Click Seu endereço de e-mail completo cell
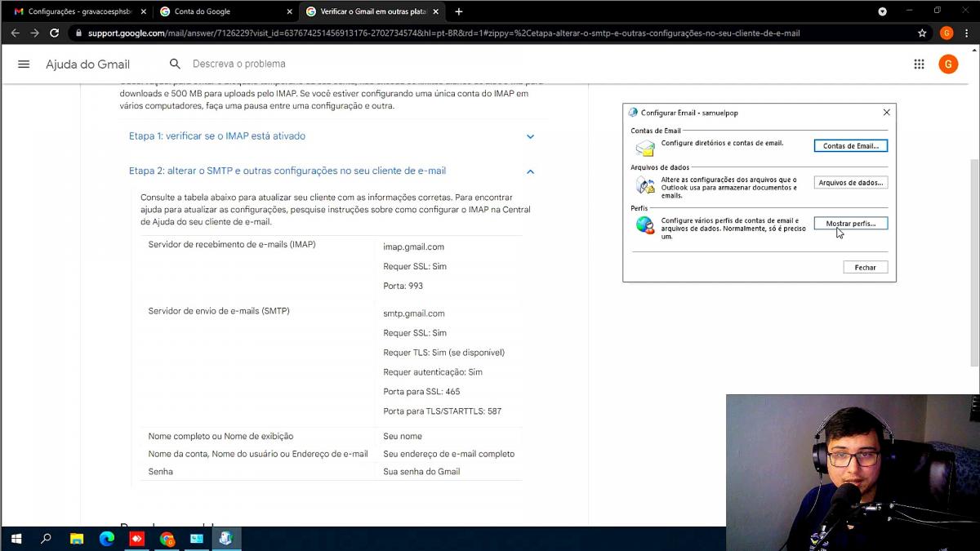 449,454
